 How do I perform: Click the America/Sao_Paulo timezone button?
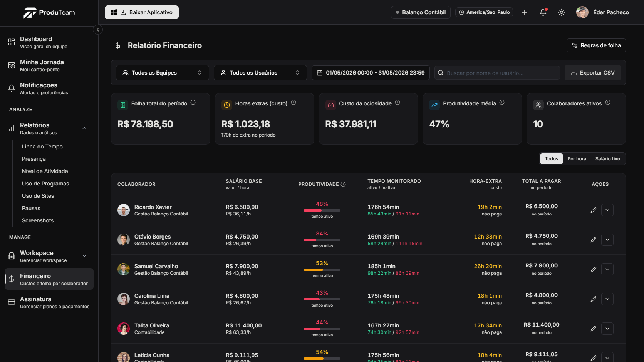click(484, 12)
